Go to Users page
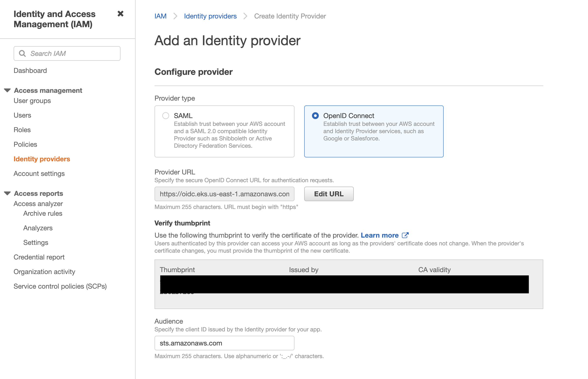 [x=22, y=115]
